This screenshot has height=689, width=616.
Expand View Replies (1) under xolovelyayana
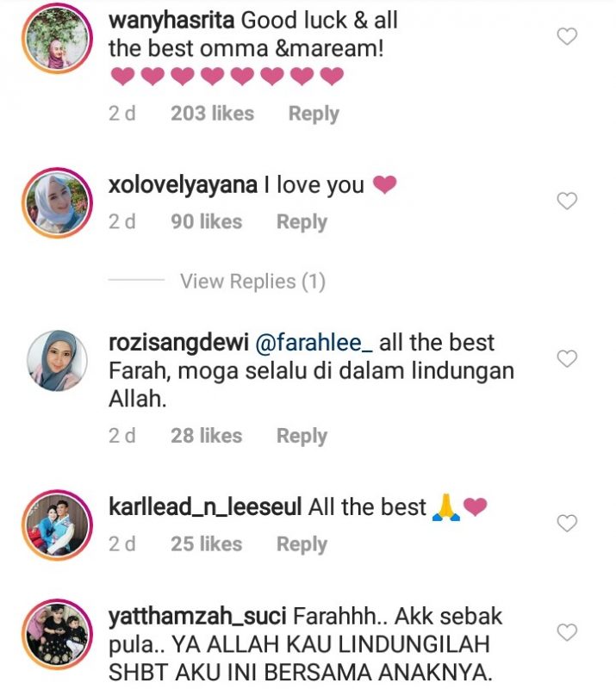[252, 282]
